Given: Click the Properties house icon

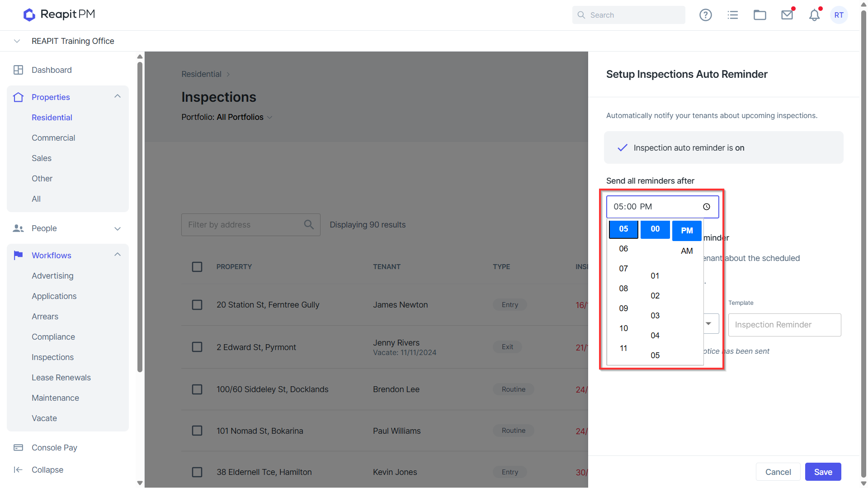Looking at the screenshot, I should (x=18, y=97).
